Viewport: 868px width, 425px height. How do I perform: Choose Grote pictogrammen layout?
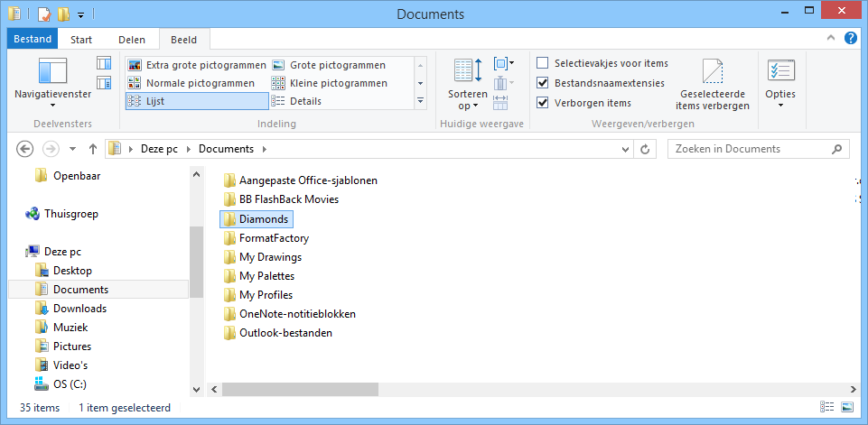[x=329, y=65]
